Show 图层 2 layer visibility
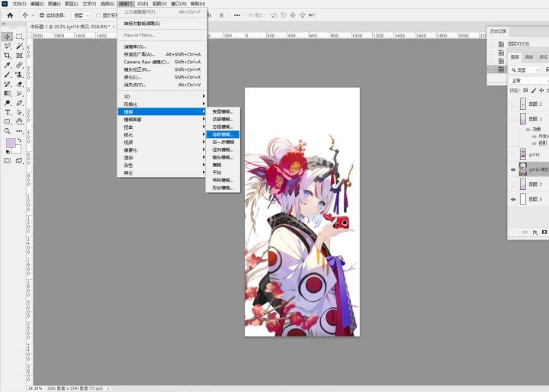 point(513,104)
